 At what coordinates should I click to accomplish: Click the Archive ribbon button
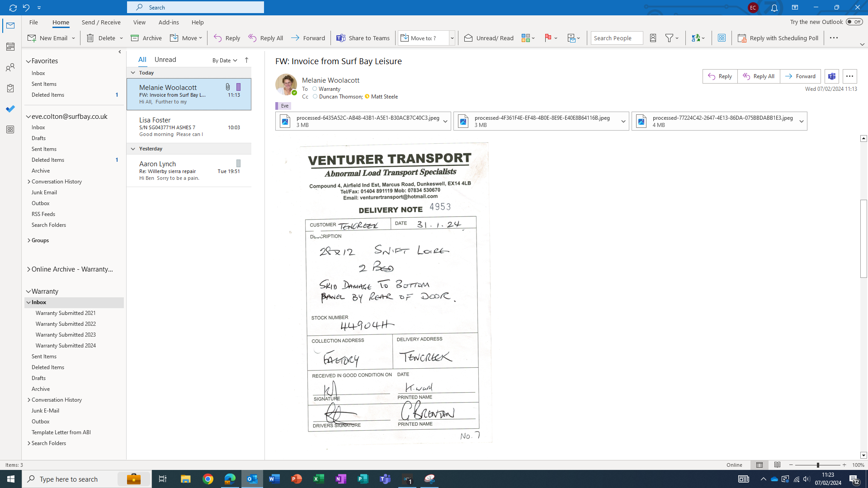point(146,38)
